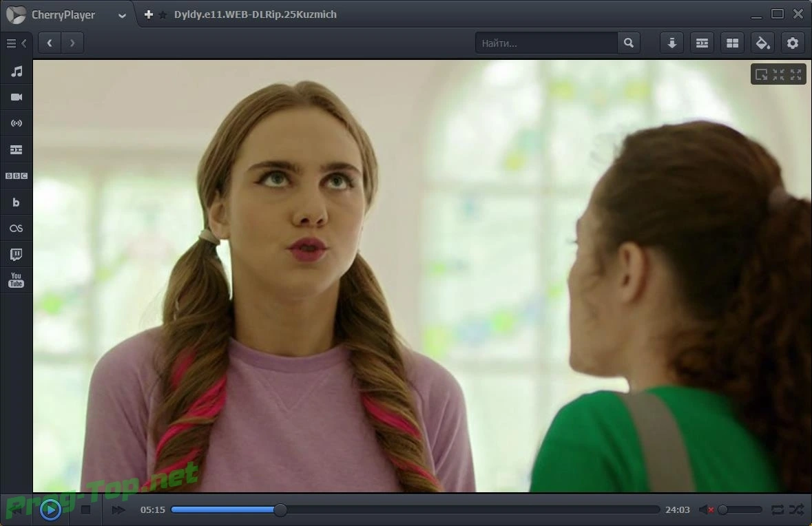Toggle the playlist panel toolbar button

[x=702, y=43]
